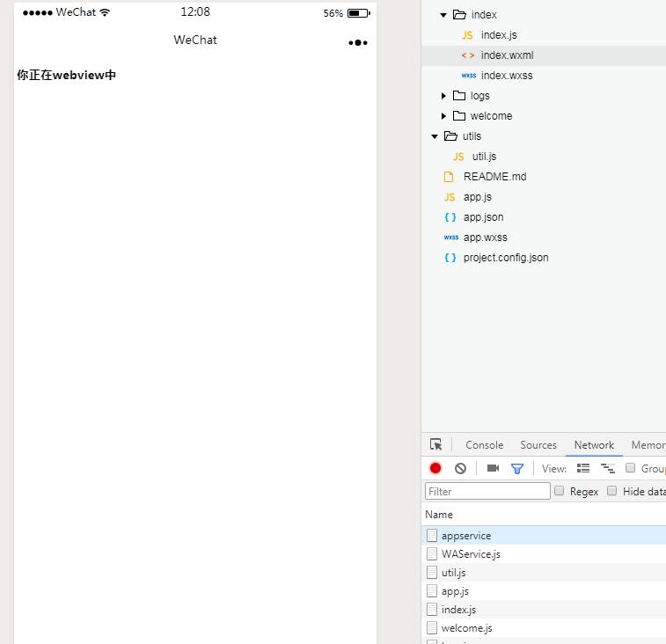Click file icon beside the WAService.js request
The image size is (666, 644).
[432, 554]
